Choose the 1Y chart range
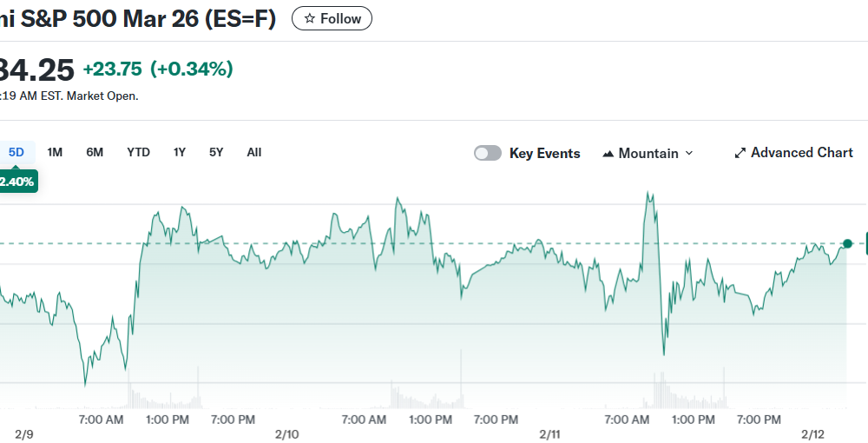The image size is (868, 443). tap(180, 152)
